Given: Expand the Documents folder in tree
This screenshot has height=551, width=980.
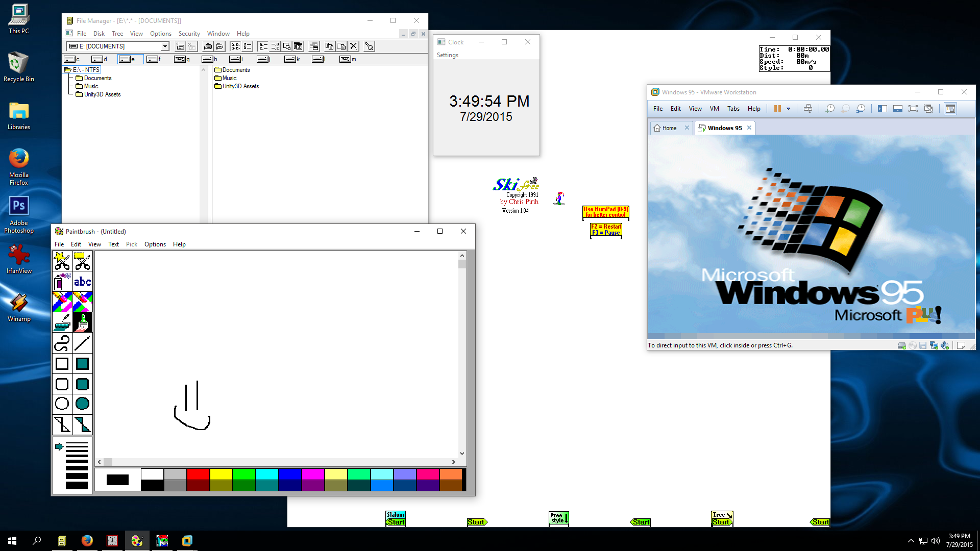Looking at the screenshot, I should (x=97, y=78).
